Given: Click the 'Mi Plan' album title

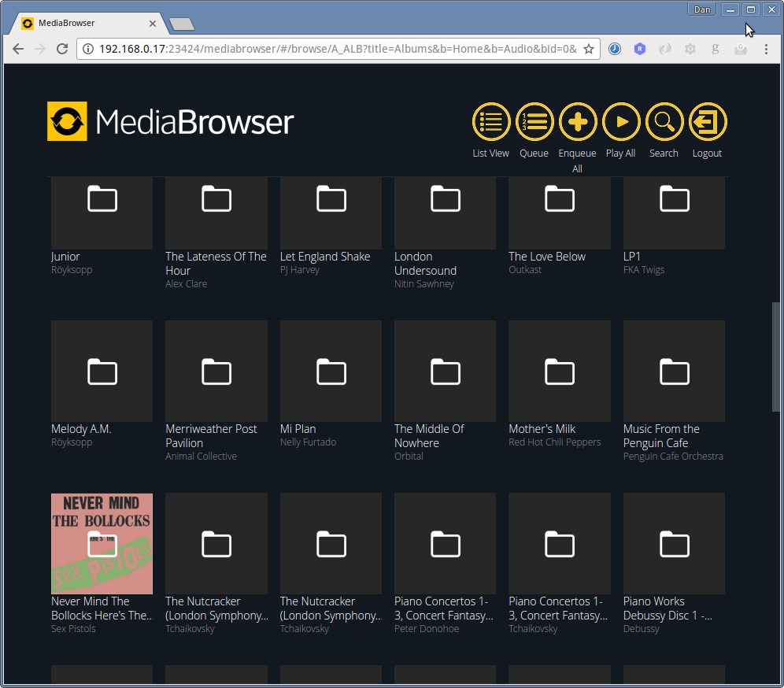Looking at the screenshot, I should [x=298, y=429].
